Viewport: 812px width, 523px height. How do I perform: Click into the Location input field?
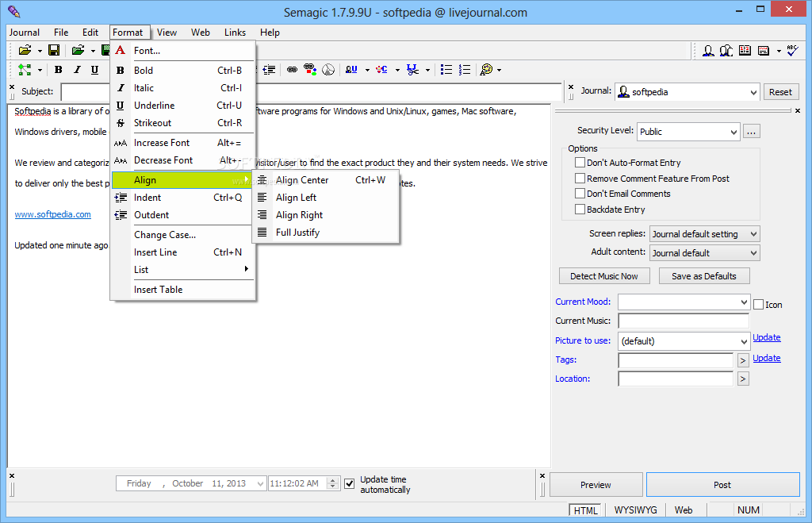[676, 379]
